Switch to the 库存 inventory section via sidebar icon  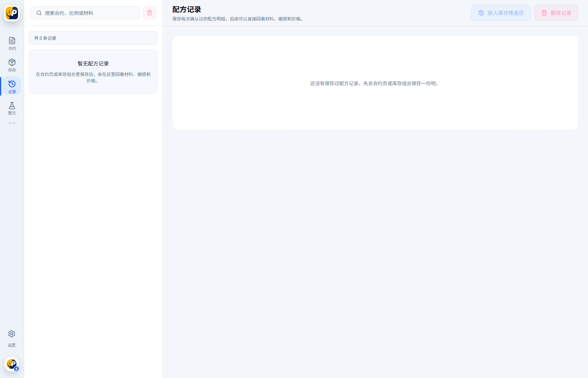(12, 64)
